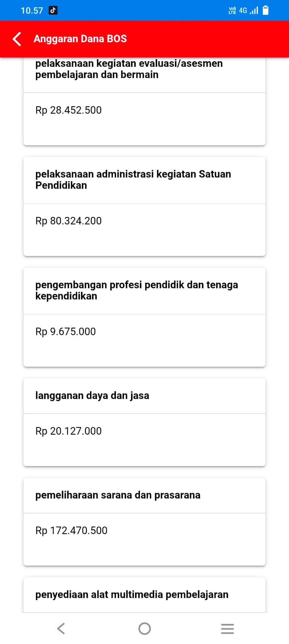The width and height of the screenshot is (289, 644).
Task: Tap the VoLTE indicator icon
Action: 232,10
